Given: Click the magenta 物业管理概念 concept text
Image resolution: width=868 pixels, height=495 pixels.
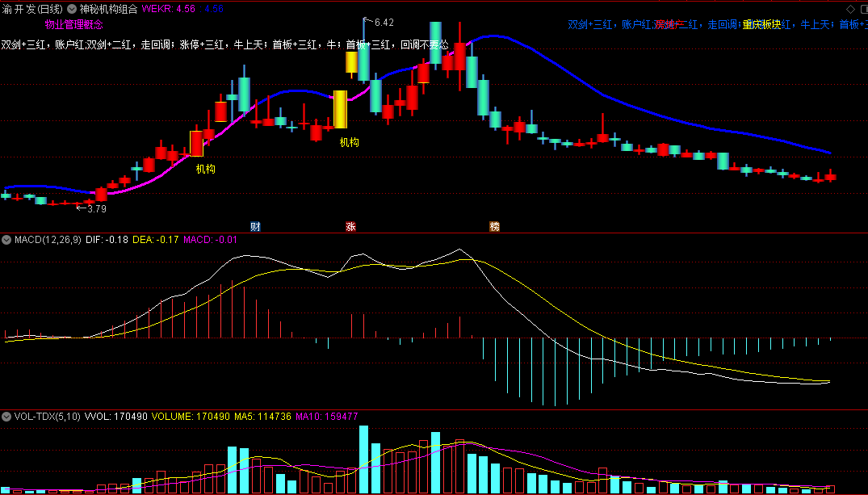Looking at the screenshot, I should click(73, 24).
